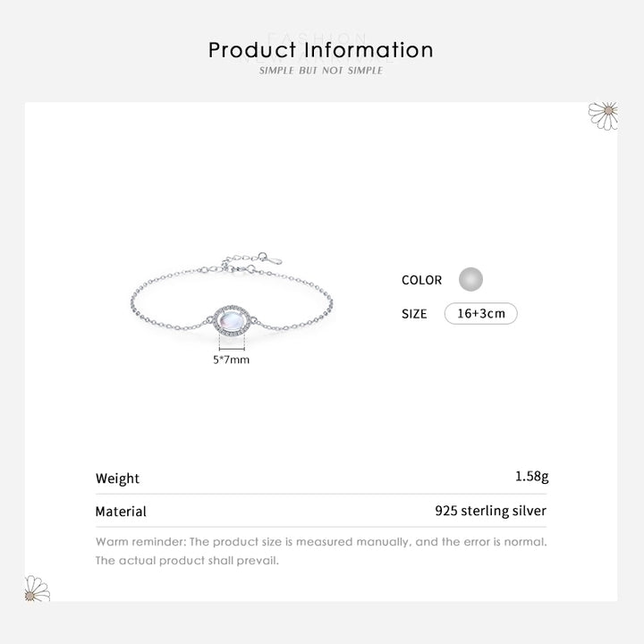The width and height of the screenshot is (644, 644).
Task: Click the Material row label
Action: [121, 512]
